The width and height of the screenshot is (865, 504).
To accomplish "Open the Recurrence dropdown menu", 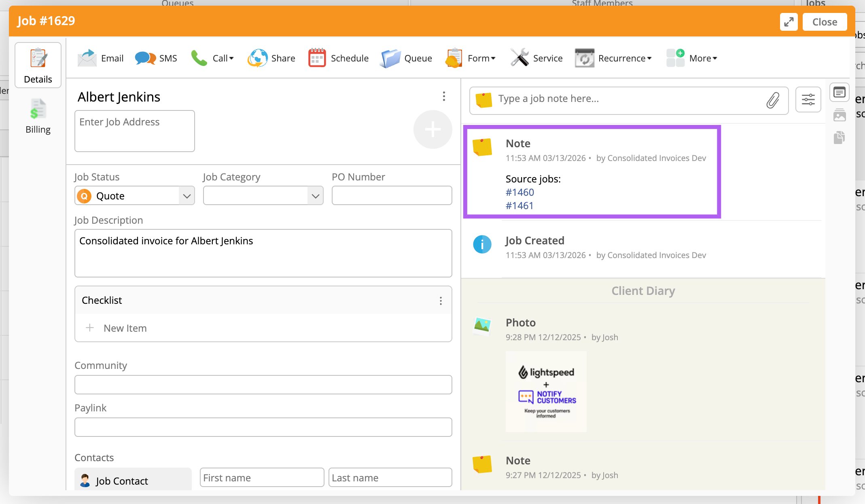I will pyautogui.click(x=624, y=58).
